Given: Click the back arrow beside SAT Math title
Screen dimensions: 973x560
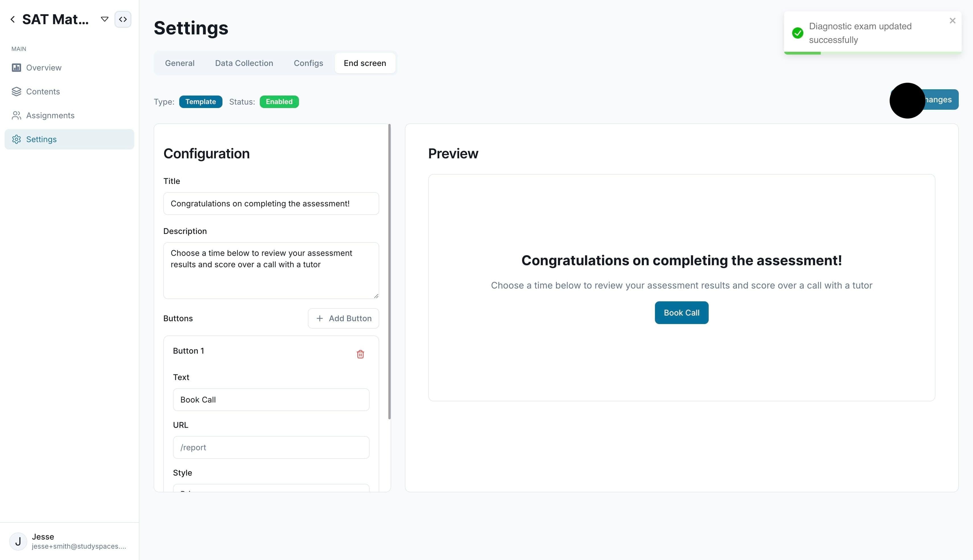Looking at the screenshot, I should pos(13,19).
